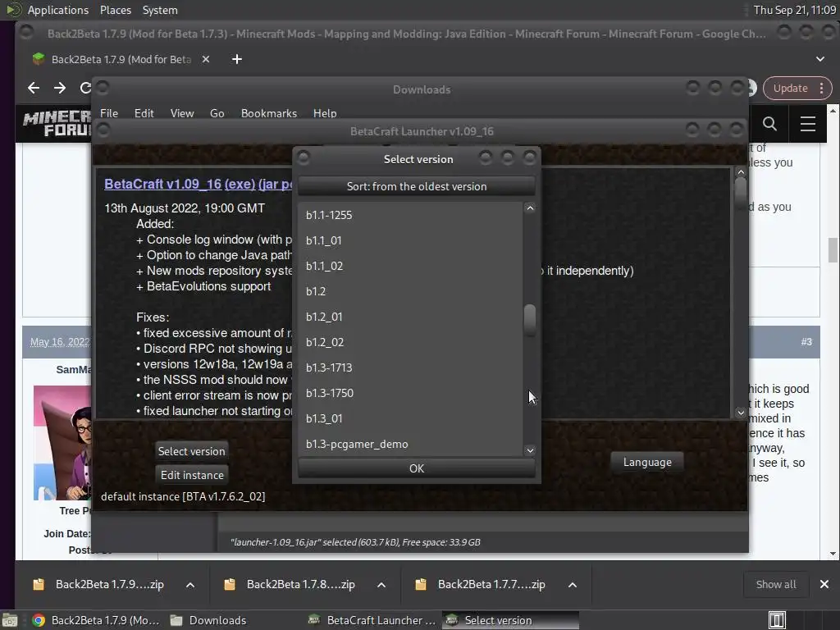Viewport: 840px width, 630px height.
Task: Reload the Chrome page
Action: (x=85, y=88)
